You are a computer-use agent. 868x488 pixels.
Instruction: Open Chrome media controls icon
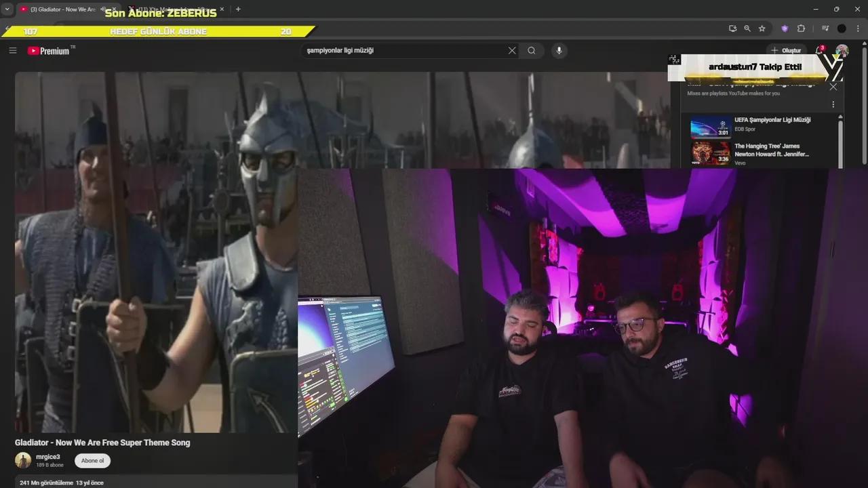[x=825, y=28]
